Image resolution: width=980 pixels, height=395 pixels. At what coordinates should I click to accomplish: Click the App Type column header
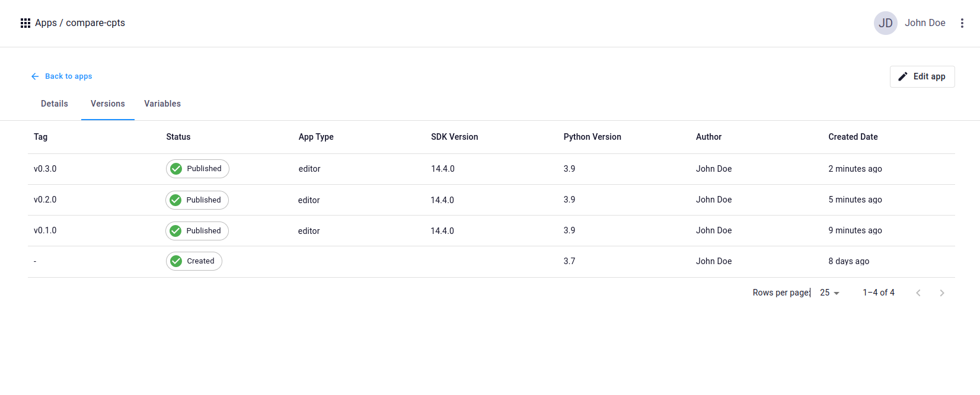click(316, 137)
